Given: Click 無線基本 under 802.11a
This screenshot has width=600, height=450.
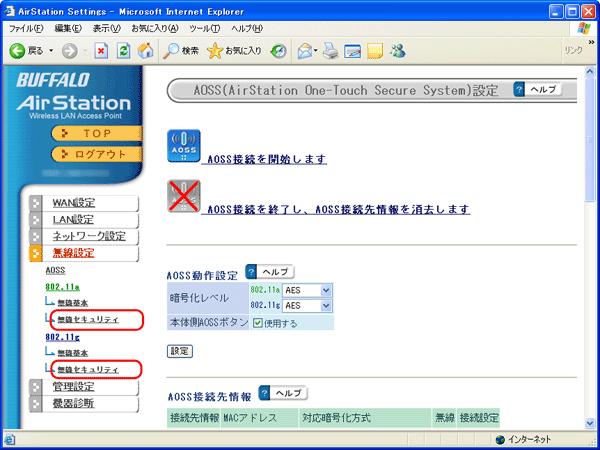Looking at the screenshot, I should pos(73,303).
